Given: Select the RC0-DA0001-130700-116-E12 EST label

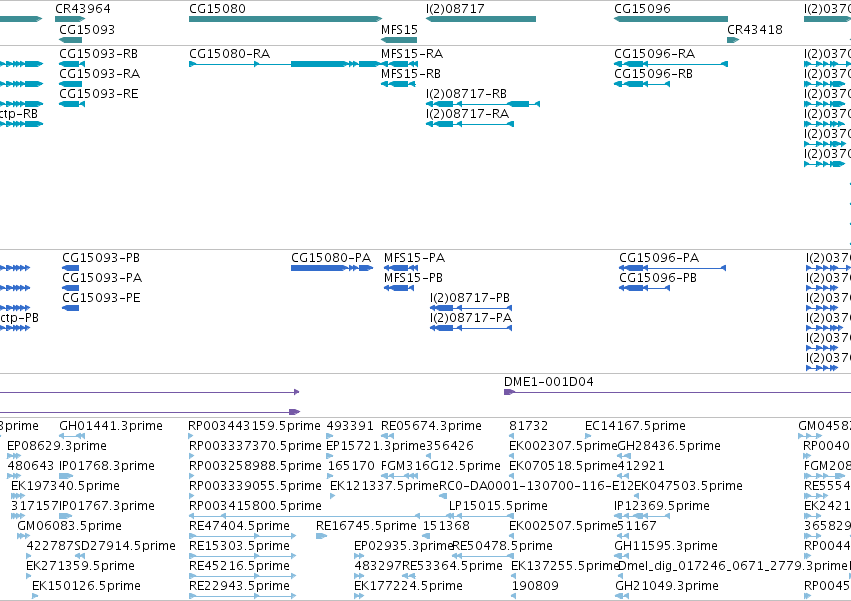Looking at the screenshot, I should (536, 486).
